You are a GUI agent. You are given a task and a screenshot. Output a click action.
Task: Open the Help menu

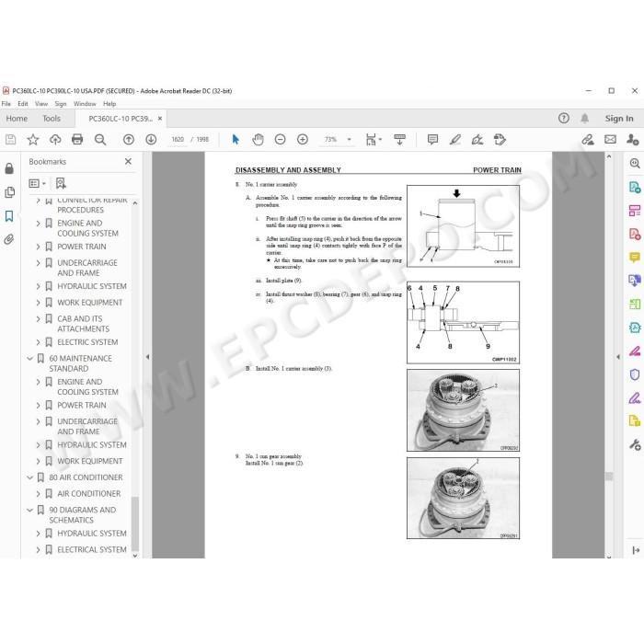coord(109,104)
